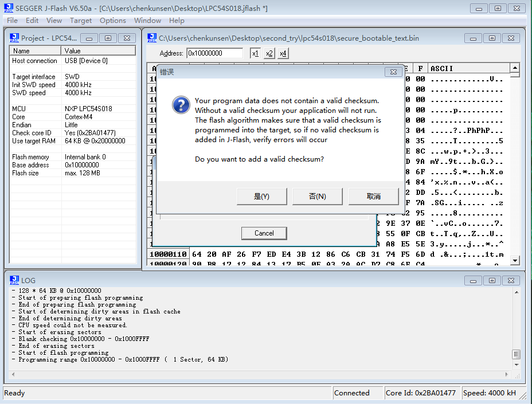Select x1 byte display width
The height and width of the screenshot is (404, 532).
click(255, 53)
